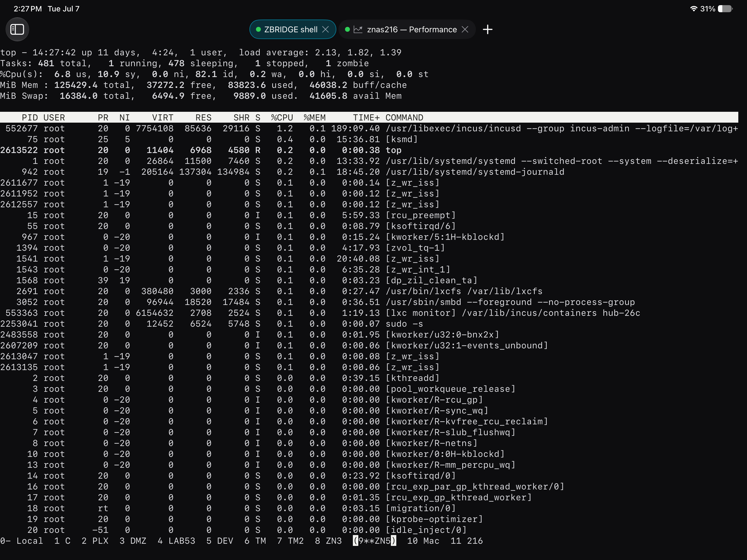747x560 pixels.
Task: Select tmux window 6 TM
Action: point(255,541)
